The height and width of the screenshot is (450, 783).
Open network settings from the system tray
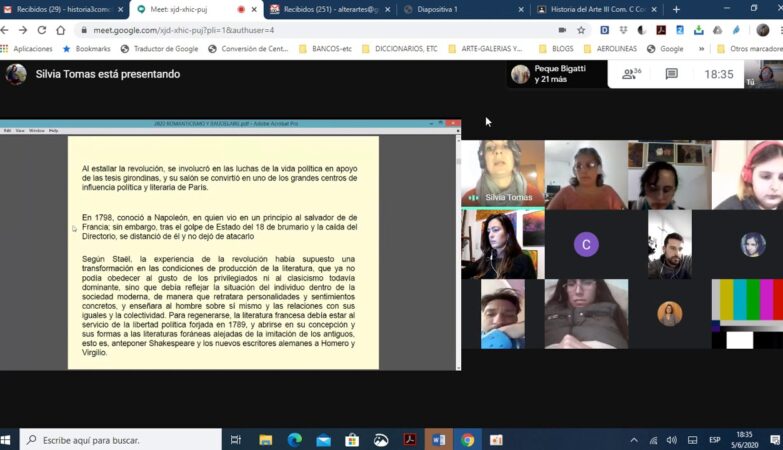(653, 440)
